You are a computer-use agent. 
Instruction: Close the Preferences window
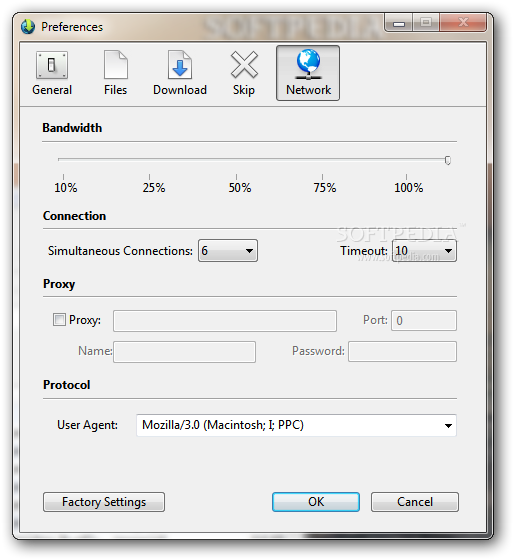(463, 23)
